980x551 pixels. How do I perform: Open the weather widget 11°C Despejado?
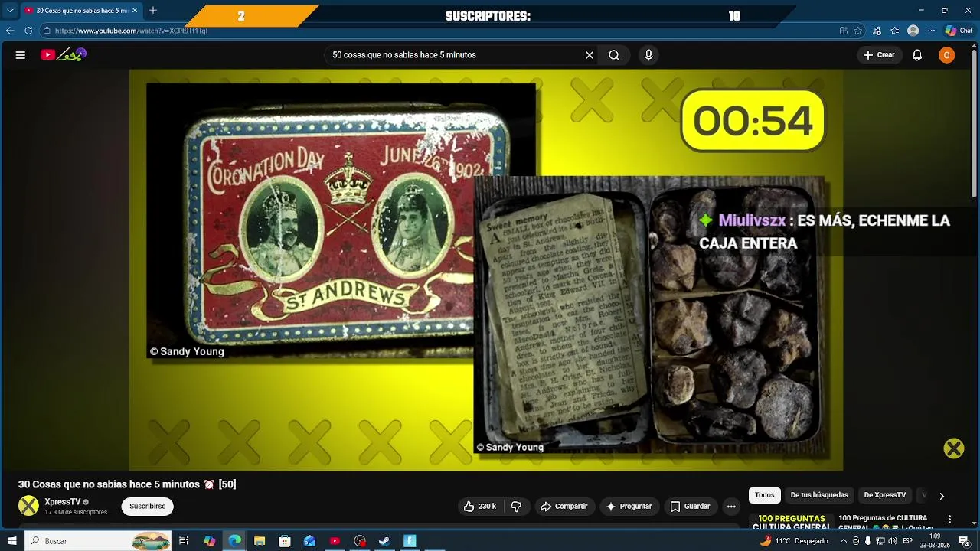point(794,541)
